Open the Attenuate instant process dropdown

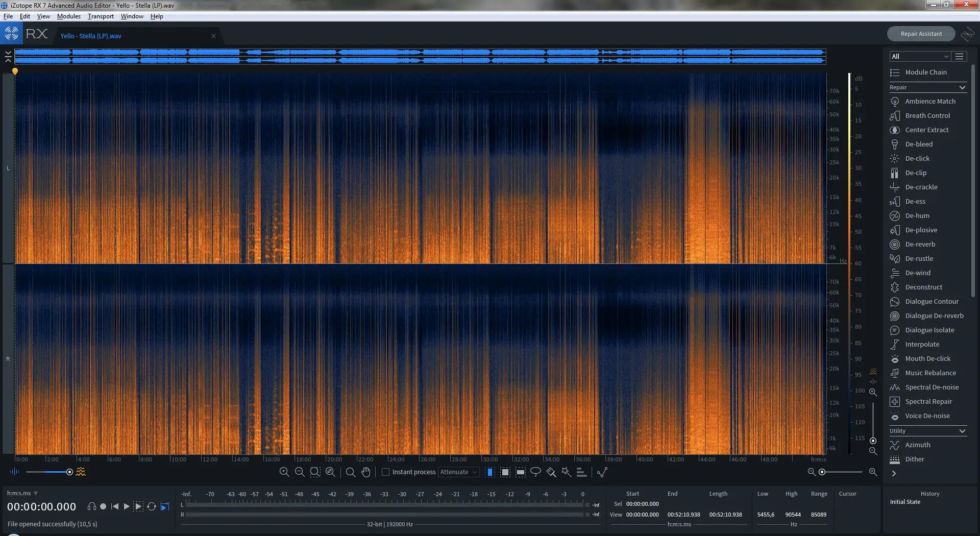tap(458, 472)
